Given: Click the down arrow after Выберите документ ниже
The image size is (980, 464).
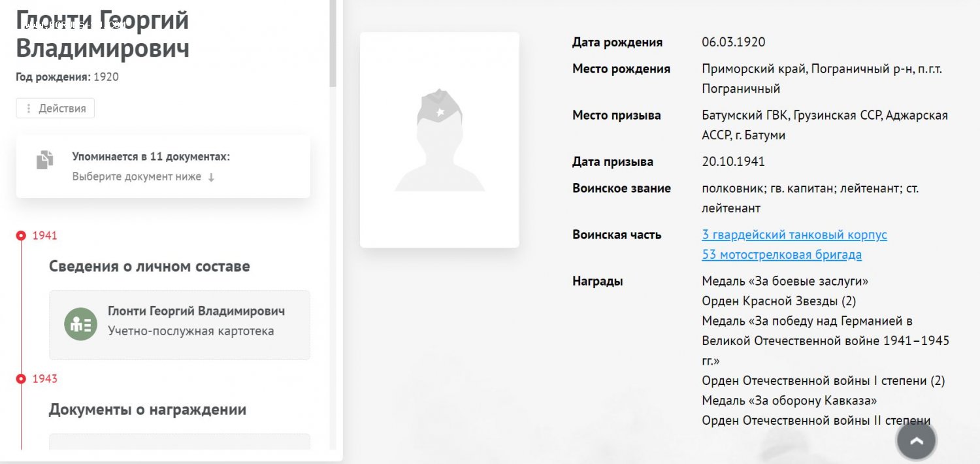Looking at the screenshot, I should coord(211,177).
